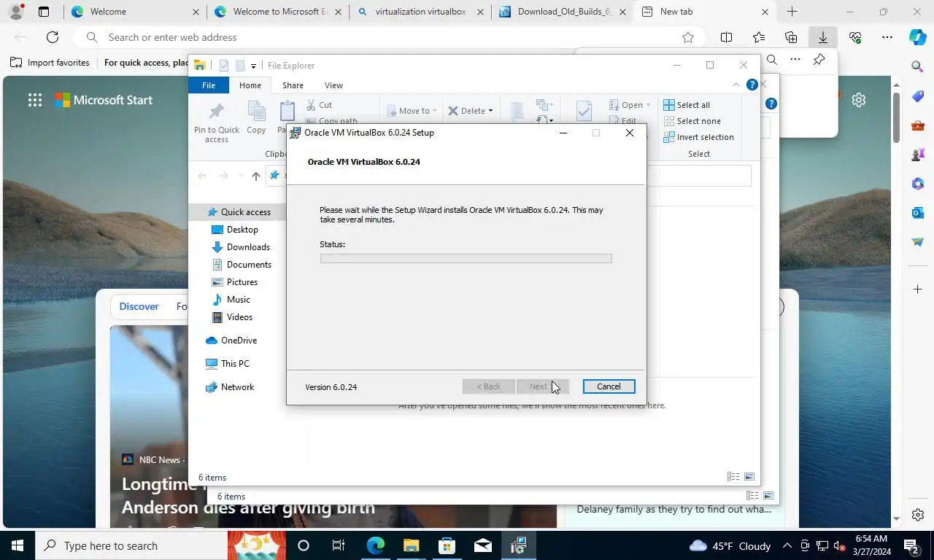Image resolution: width=934 pixels, height=560 pixels.
Task: Open Copilot sidebar icon
Action: 918,37
